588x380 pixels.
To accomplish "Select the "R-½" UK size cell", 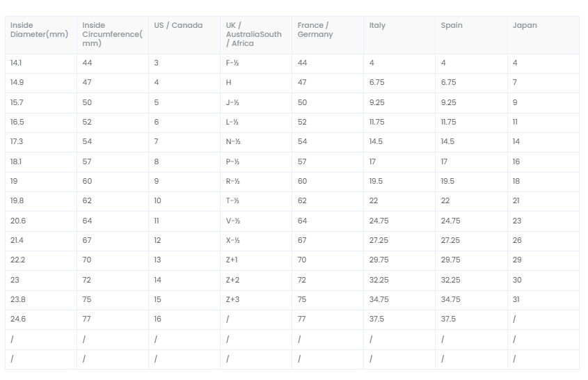I will click(x=232, y=182).
